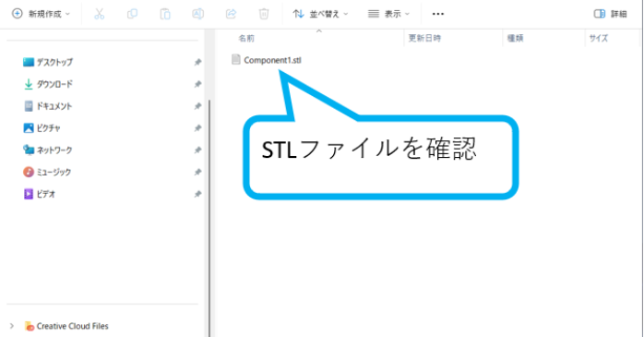Click the navigation pane vertical scrollbar
The image size is (644, 337).
click(209, 218)
